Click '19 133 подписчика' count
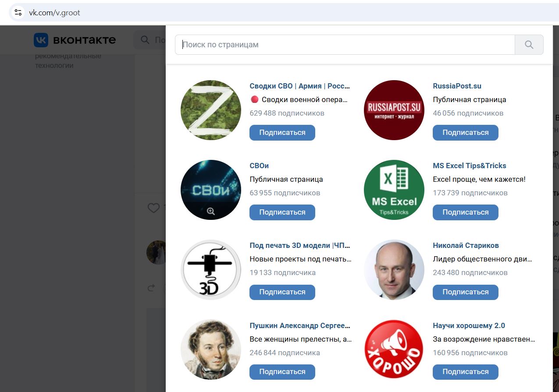 (x=282, y=272)
